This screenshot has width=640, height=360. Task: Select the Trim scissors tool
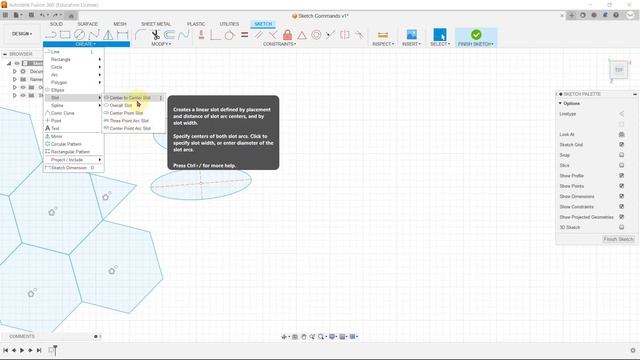coord(155,35)
